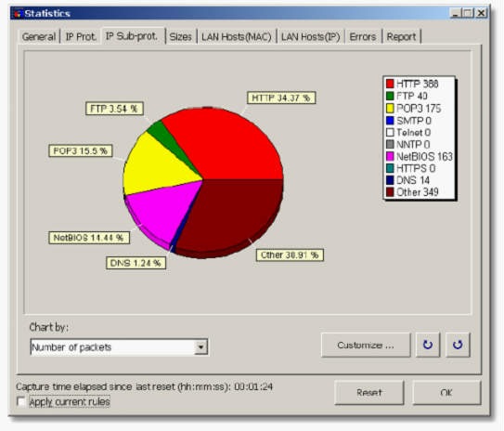Click the gray NNTP legend swatch
This screenshot has height=431, width=504.
[x=390, y=144]
